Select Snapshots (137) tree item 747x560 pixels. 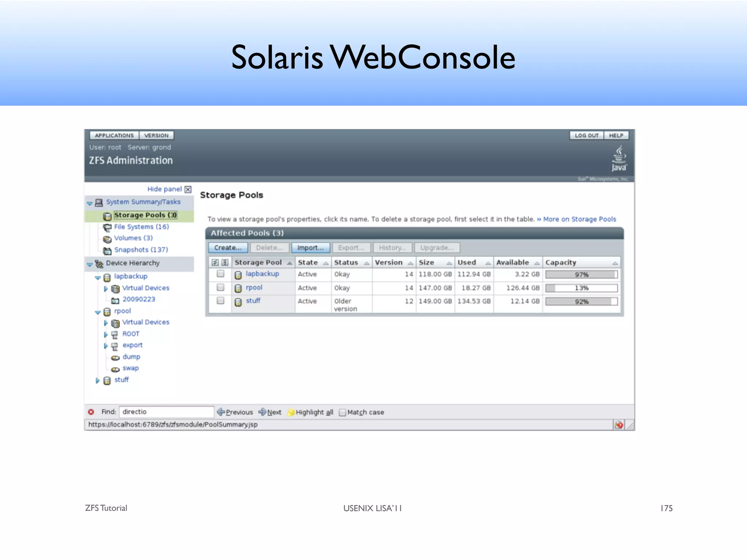[141, 250]
